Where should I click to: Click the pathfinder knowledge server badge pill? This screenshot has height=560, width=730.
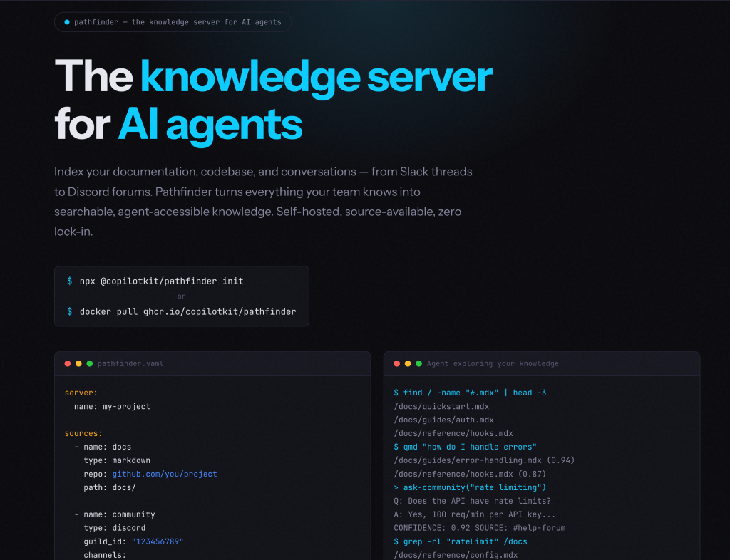point(173,22)
